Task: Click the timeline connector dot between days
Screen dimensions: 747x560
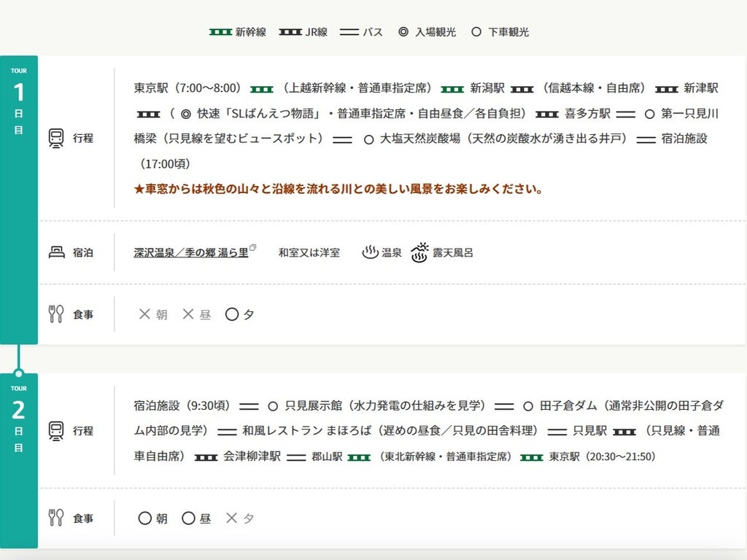Action: 18,373
